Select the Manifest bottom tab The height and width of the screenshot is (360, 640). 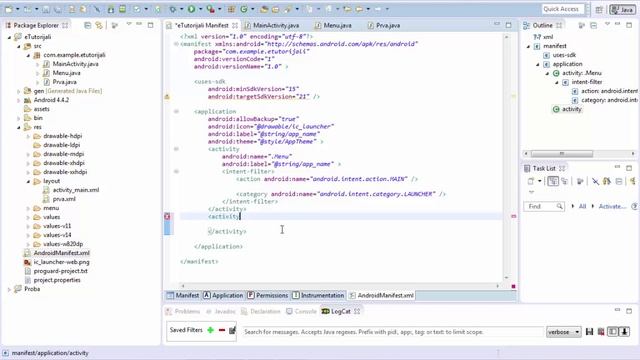coord(183,296)
